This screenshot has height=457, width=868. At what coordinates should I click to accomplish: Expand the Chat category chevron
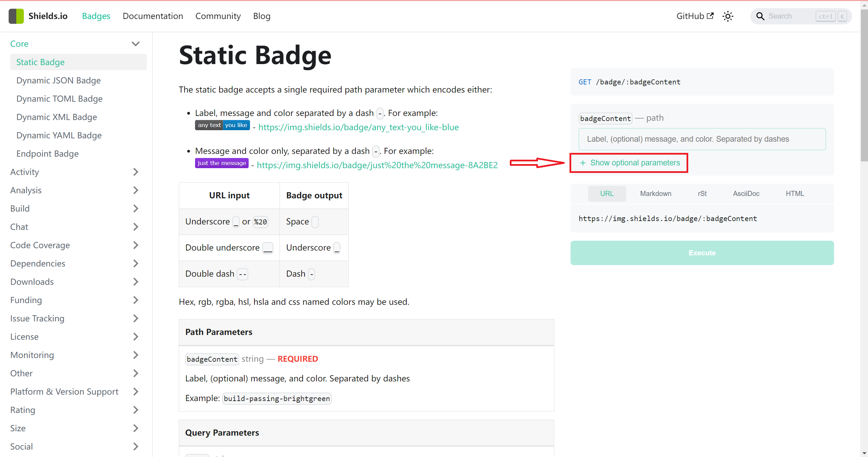(135, 227)
